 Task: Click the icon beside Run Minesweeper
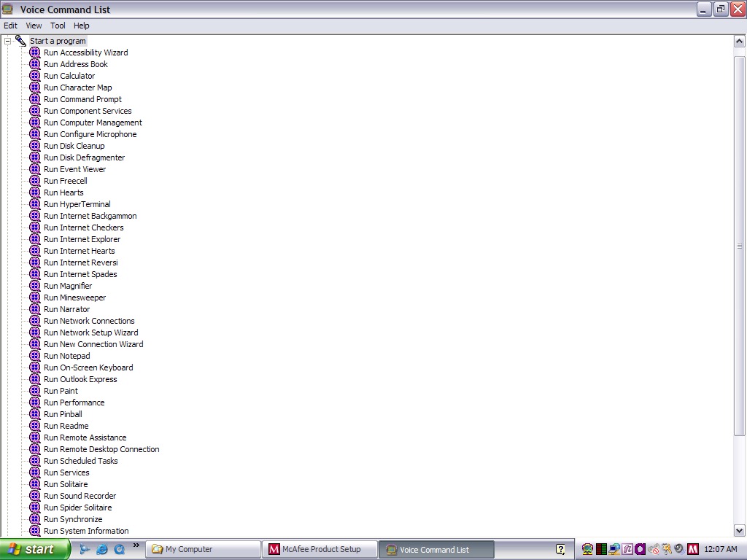34,297
